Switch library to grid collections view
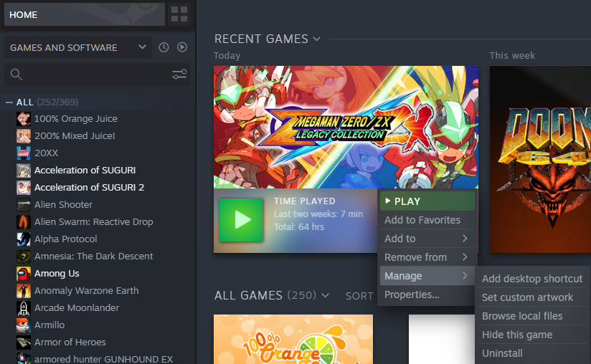 pos(179,14)
